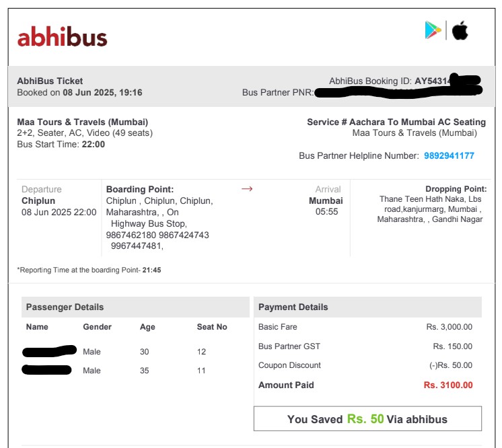Click the Basic Fare amount Rs. 3,000.00
502x448 pixels.
tap(450, 328)
